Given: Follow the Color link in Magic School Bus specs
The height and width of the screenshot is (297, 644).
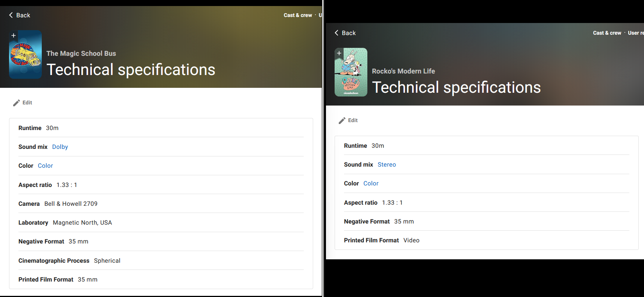Looking at the screenshot, I should (x=46, y=166).
